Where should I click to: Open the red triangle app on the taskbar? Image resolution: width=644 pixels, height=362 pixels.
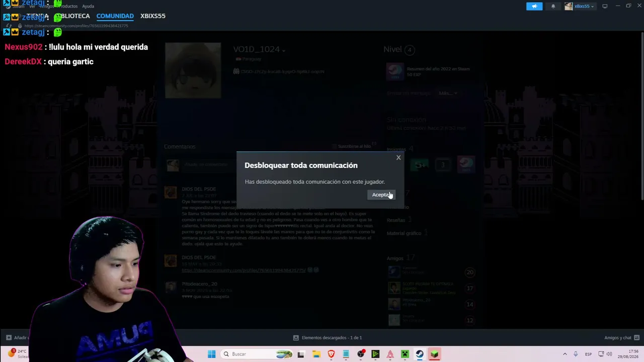390,354
